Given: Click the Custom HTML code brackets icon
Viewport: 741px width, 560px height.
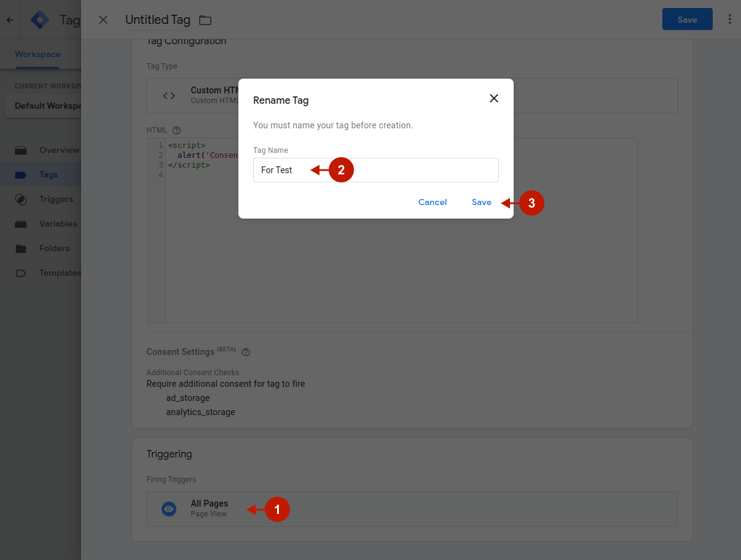Looking at the screenshot, I should pyautogui.click(x=169, y=95).
